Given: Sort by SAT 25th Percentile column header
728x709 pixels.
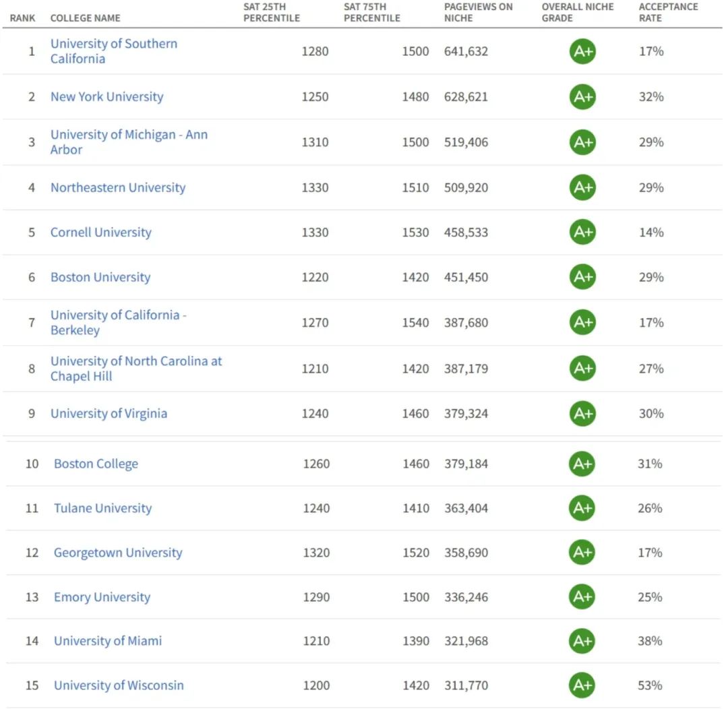Looking at the screenshot, I should [273, 12].
